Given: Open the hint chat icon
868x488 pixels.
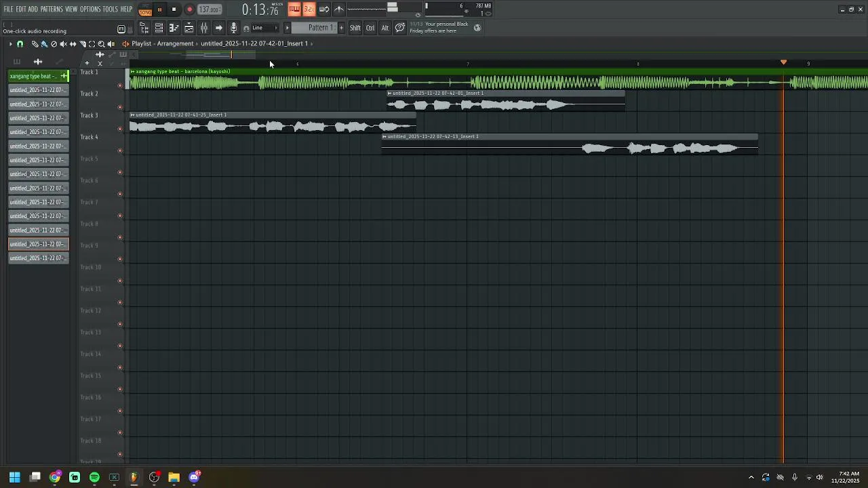Looking at the screenshot, I should pyautogui.click(x=400, y=28).
